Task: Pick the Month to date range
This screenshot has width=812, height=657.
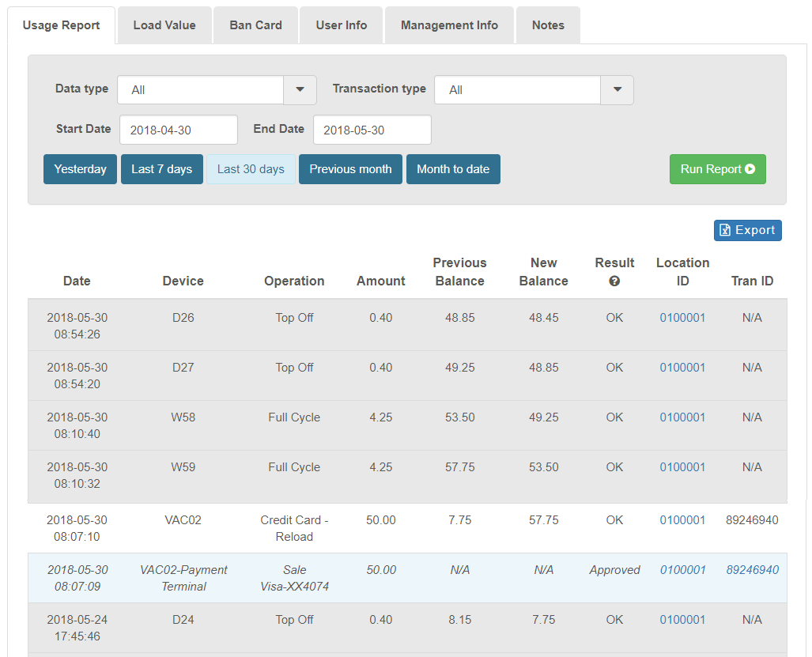Action: click(453, 169)
